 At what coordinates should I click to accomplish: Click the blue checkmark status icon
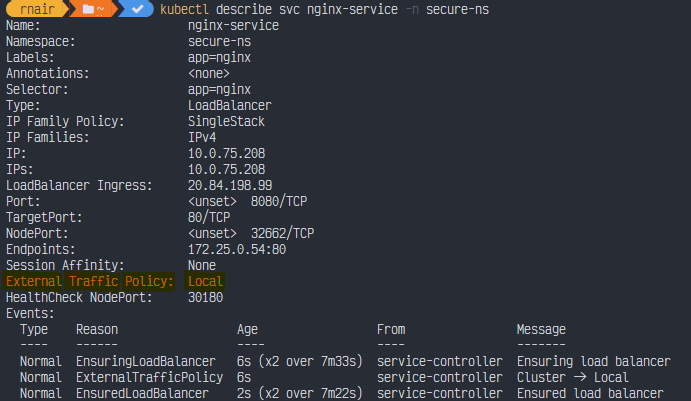click(x=138, y=10)
